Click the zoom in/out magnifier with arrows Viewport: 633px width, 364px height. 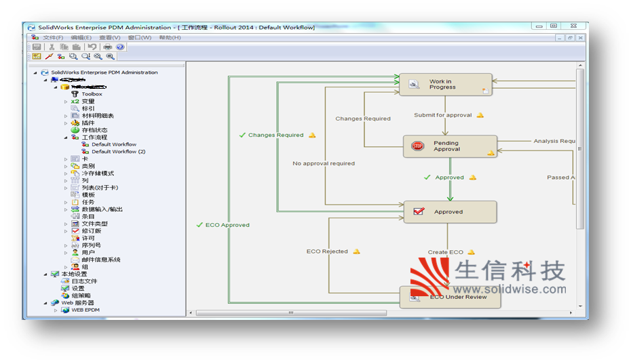85,56
